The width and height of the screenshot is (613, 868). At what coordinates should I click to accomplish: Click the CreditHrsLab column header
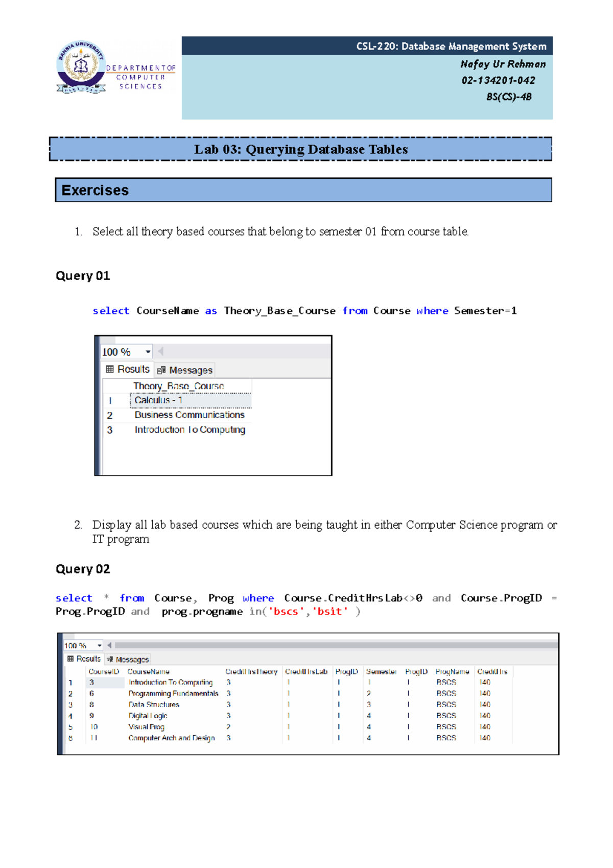(306, 672)
